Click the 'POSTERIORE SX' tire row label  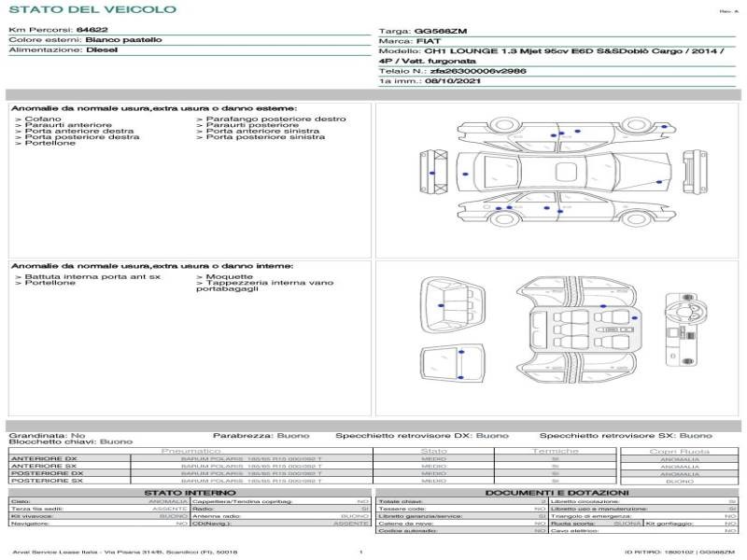click(x=47, y=481)
